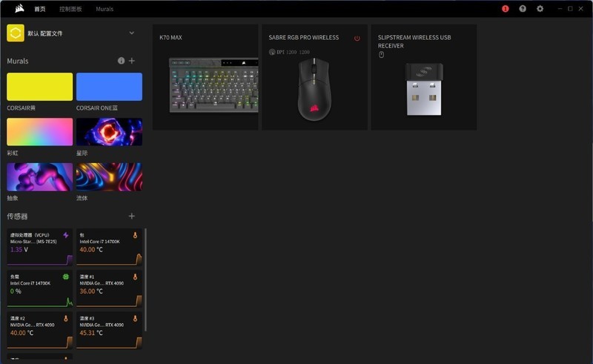This screenshot has width=593, height=364.
Task: Open the SABRE RGB PRO WIRELESS mouse image
Action: click(314, 90)
